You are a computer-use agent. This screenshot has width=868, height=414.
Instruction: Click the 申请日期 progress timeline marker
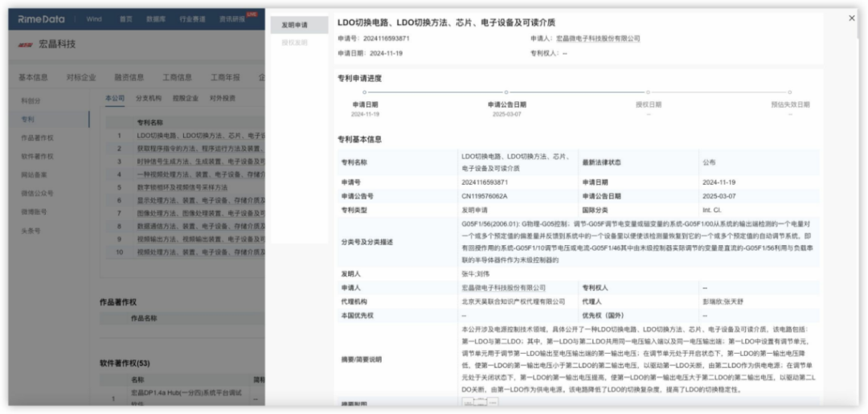coord(365,92)
